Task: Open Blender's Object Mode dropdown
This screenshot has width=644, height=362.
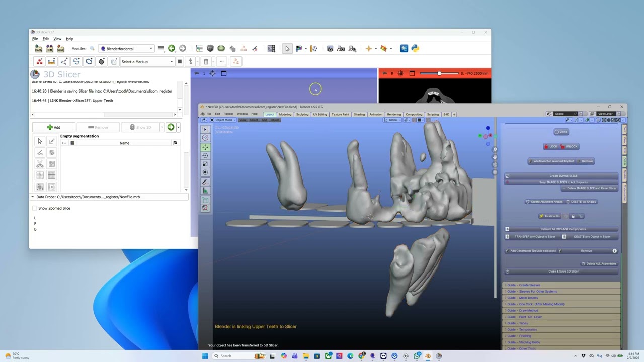Action: pyautogui.click(x=223, y=120)
